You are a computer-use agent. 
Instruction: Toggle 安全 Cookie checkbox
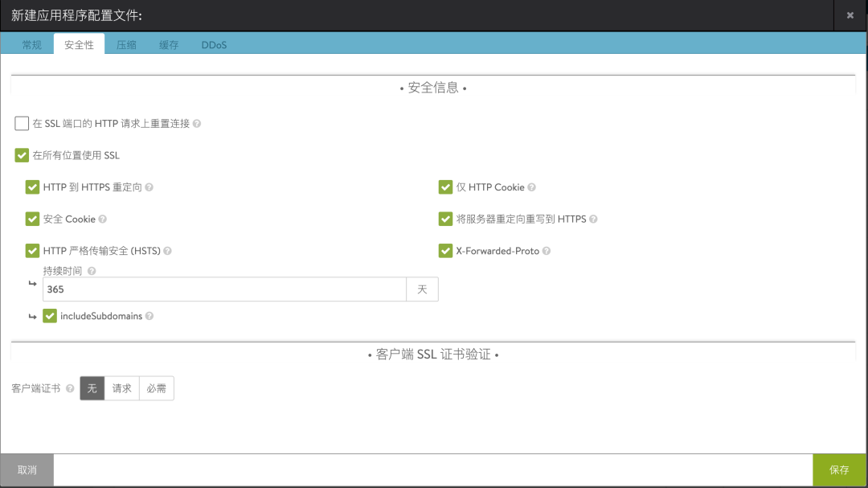click(x=32, y=219)
